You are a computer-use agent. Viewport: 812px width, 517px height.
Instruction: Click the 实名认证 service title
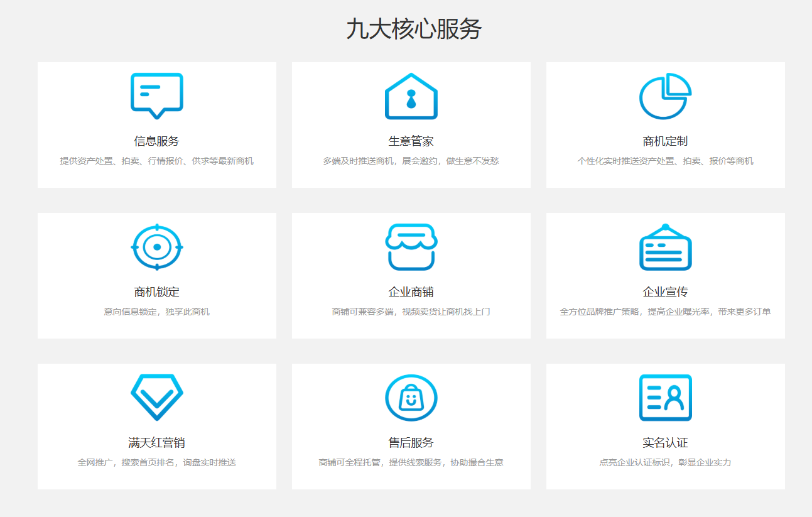point(665,443)
